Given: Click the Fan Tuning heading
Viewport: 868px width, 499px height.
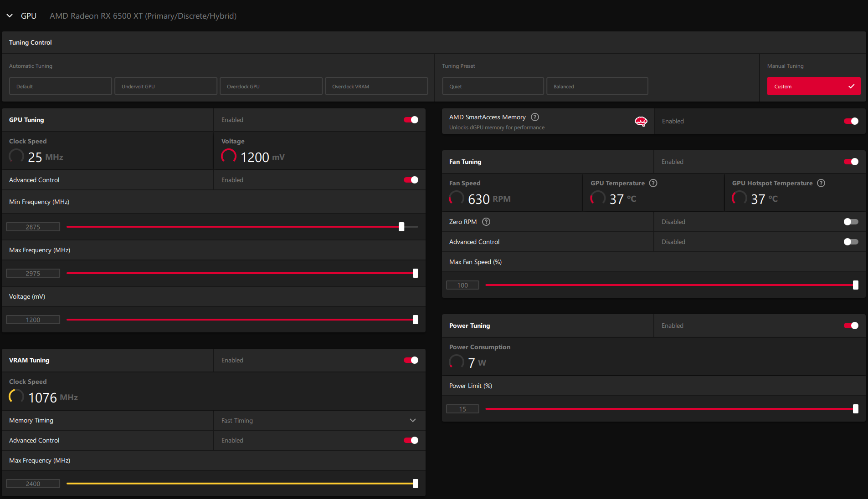Looking at the screenshot, I should pos(465,162).
